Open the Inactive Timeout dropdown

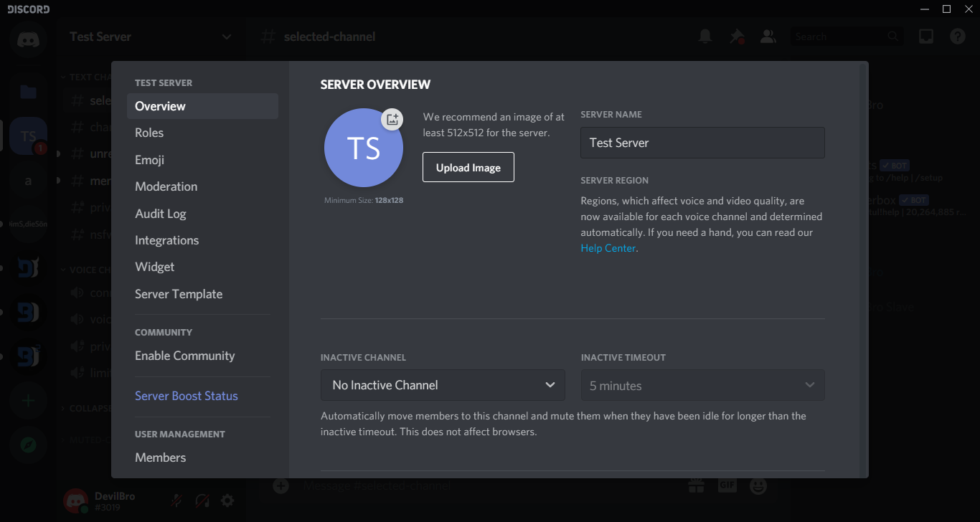pyautogui.click(x=702, y=385)
